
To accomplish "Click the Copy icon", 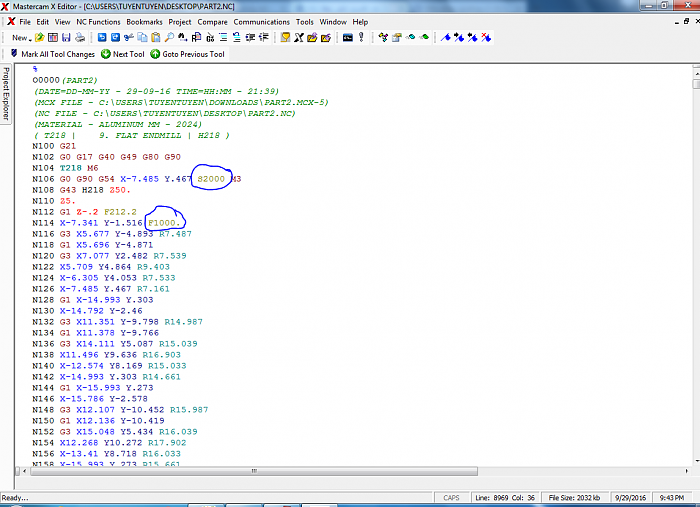I will click(x=142, y=37).
